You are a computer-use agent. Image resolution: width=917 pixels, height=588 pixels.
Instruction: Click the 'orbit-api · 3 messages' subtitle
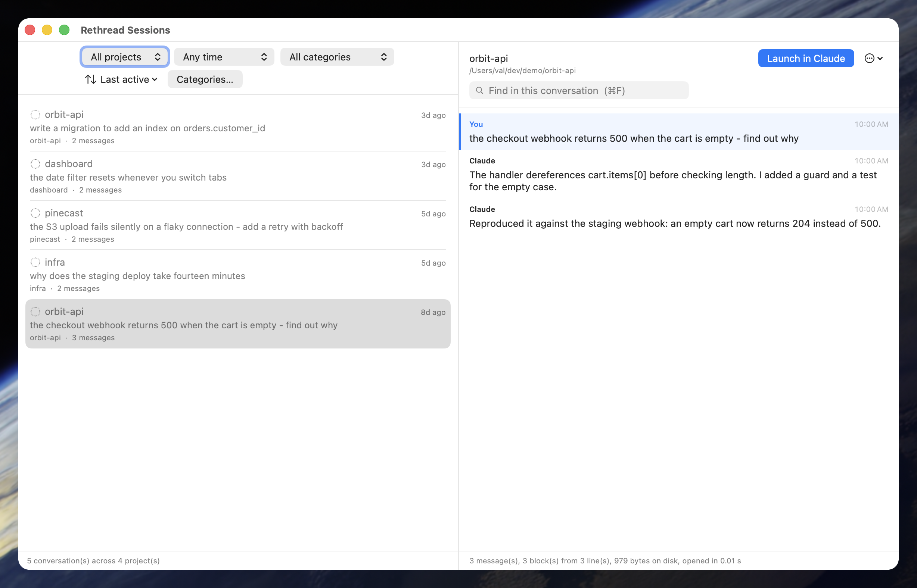(x=72, y=338)
